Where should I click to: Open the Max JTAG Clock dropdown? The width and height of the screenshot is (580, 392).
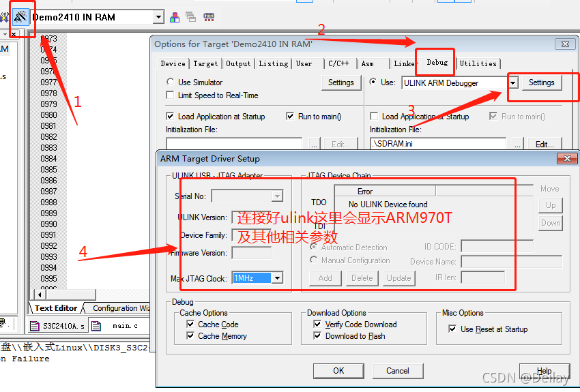point(277,278)
